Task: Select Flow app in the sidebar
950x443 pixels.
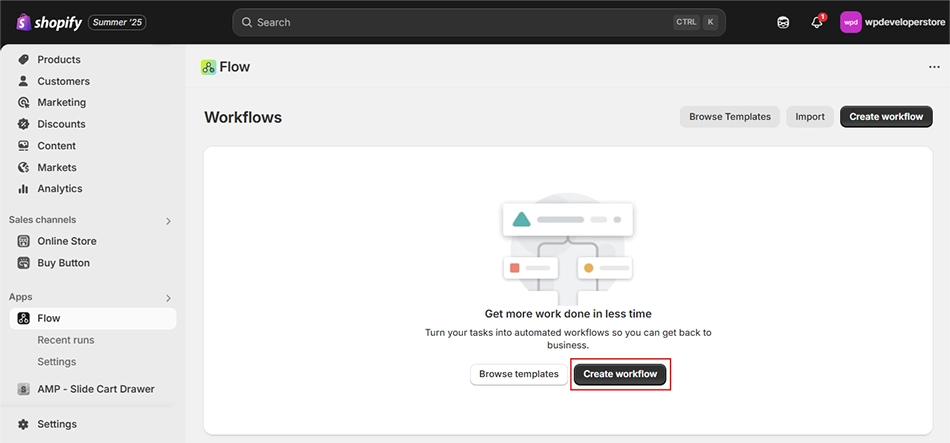Action: [93, 318]
